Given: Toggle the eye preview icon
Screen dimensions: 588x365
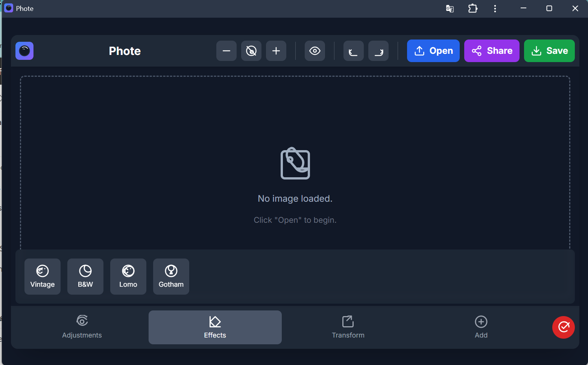Looking at the screenshot, I should pos(315,51).
